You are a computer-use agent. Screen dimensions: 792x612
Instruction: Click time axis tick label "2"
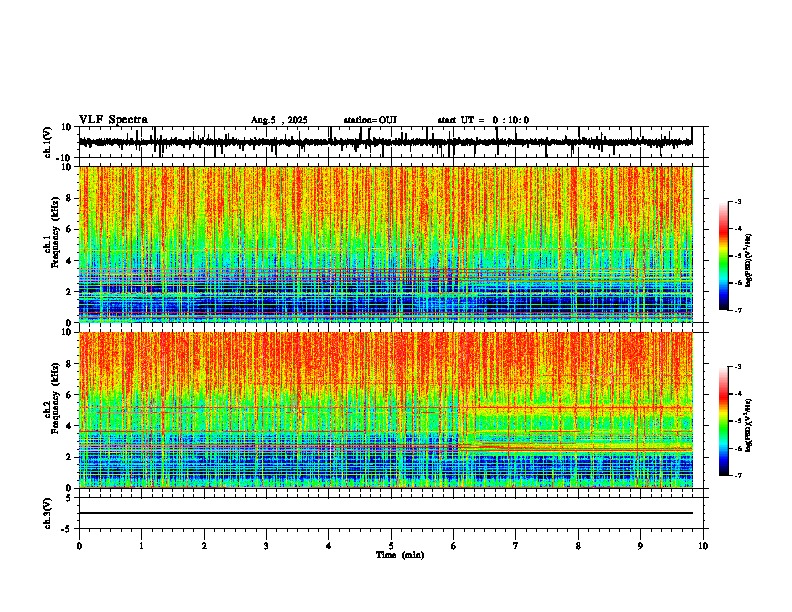point(204,546)
